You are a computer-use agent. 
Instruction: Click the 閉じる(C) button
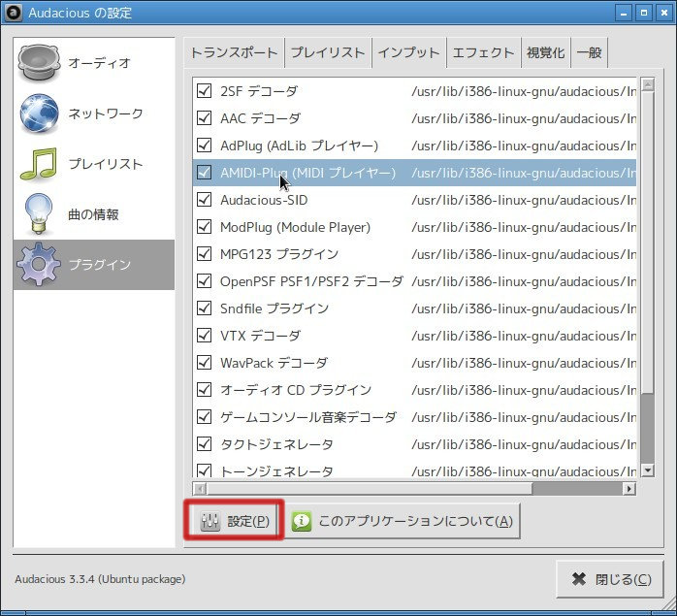[x=610, y=579]
